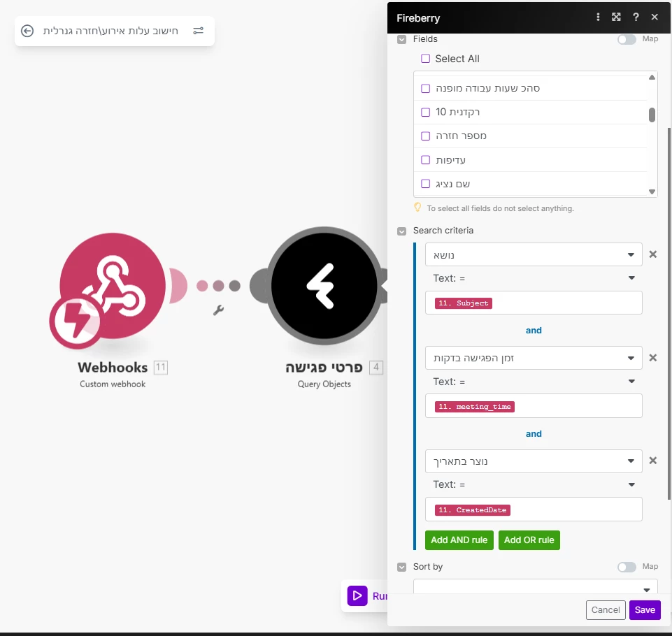Screen dimensions: 672x636
Task: Open operator dropdown above 11. meeting_time
Action: (534, 382)
